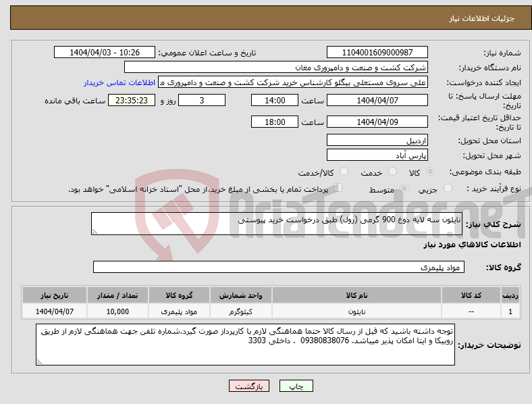
Task: Click the کیلوگرم unit cell
Action: [x=240, y=311]
